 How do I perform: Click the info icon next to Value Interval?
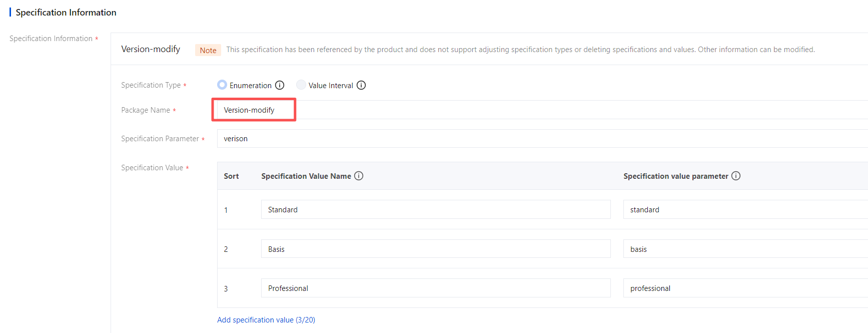click(361, 85)
